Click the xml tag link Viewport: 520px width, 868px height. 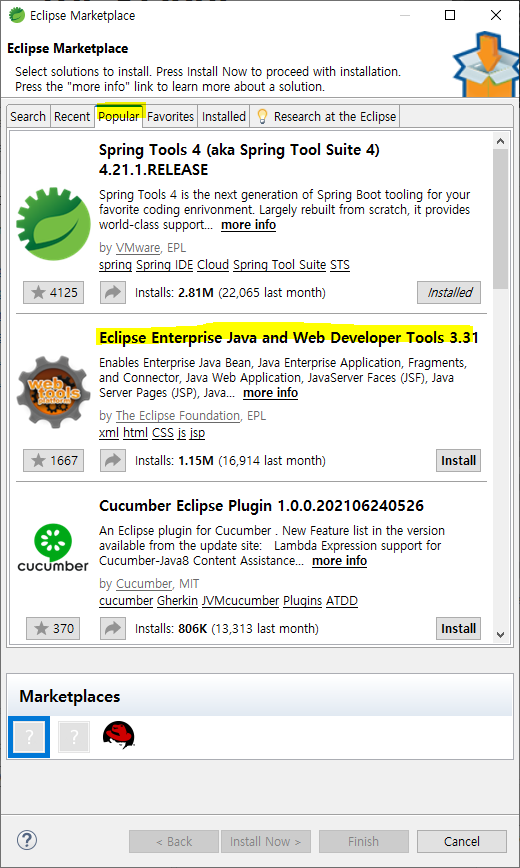[109, 432]
